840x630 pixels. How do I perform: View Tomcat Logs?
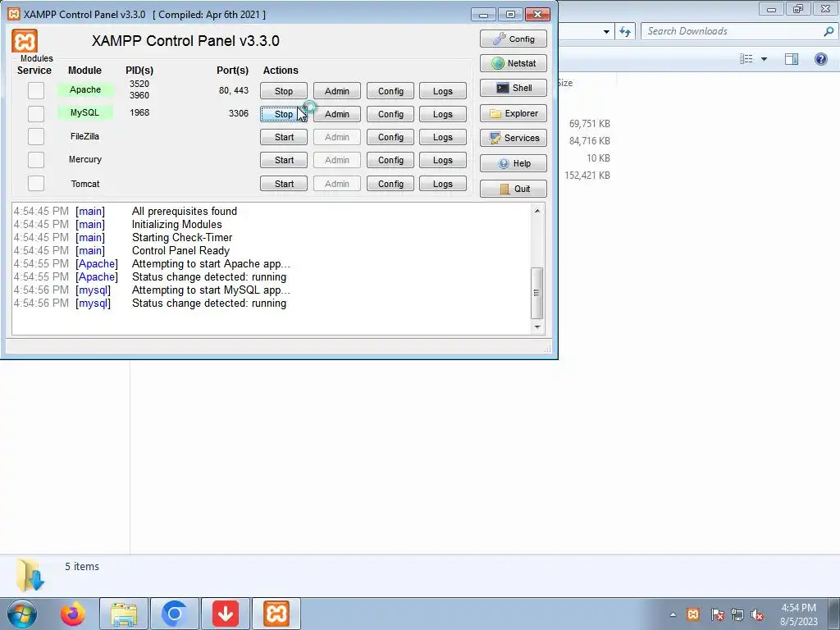[x=443, y=184]
